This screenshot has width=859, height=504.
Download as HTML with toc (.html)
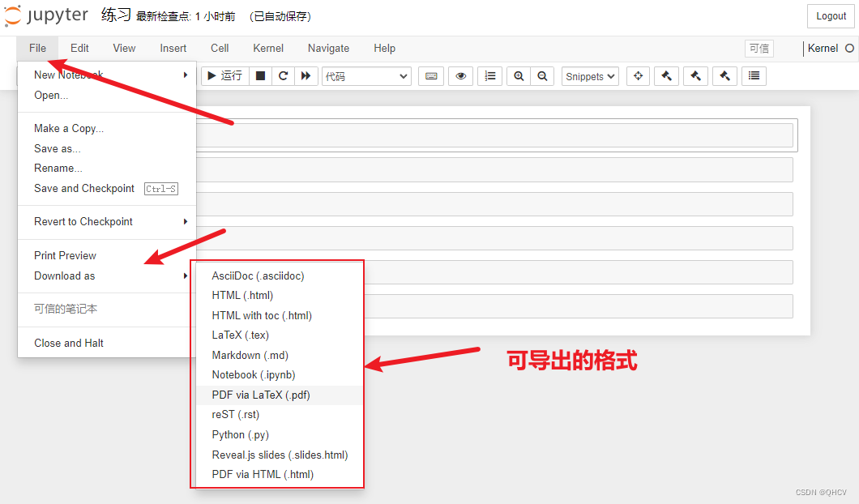280,315
